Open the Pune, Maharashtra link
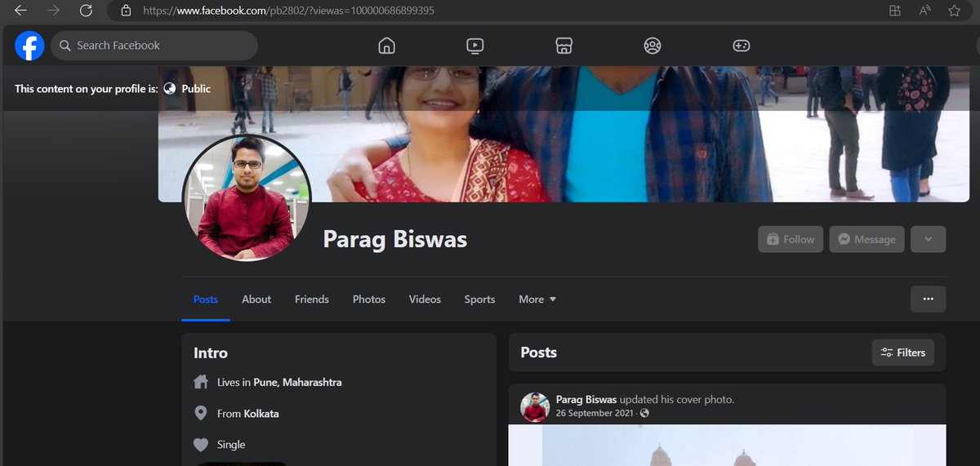Image resolution: width=980 pixels, height=466 pixels. (297, 382)
